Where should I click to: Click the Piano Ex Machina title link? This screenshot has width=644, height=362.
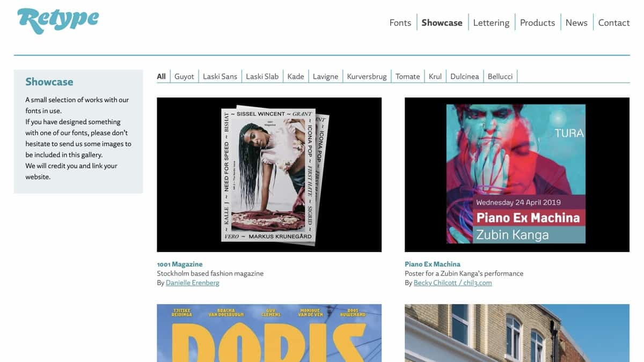tap(433, 264)
